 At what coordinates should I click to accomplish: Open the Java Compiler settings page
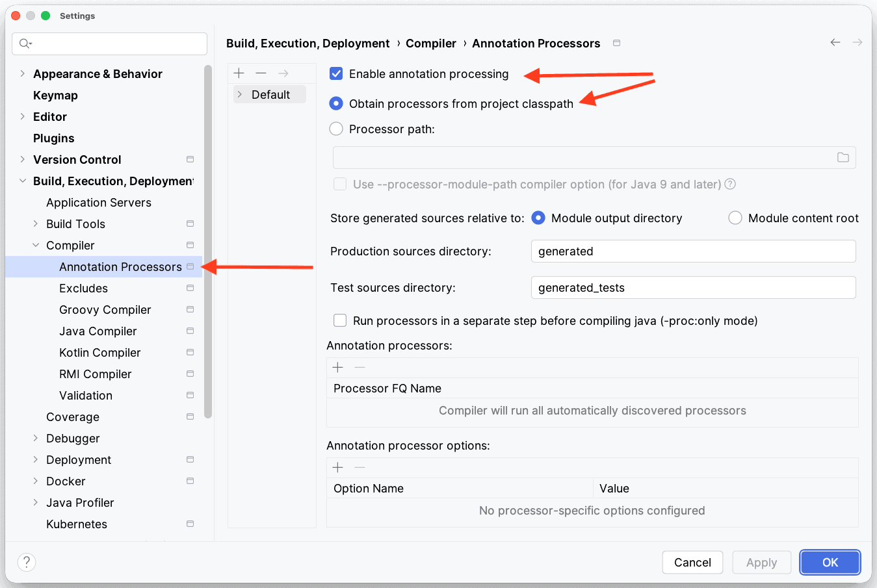(98, 331)
